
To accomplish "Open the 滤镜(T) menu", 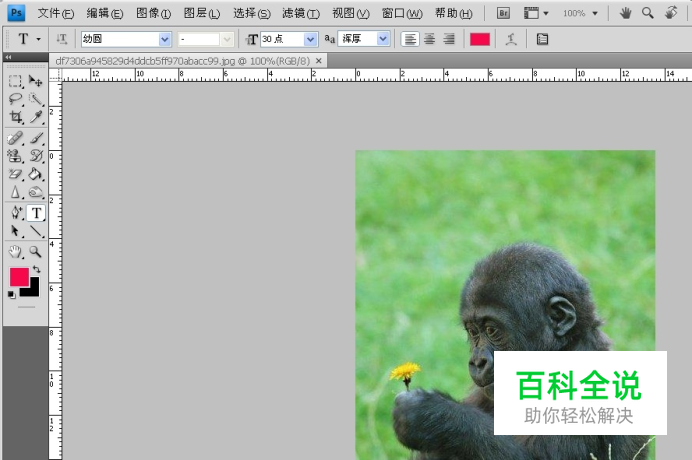I will [301, 14].
